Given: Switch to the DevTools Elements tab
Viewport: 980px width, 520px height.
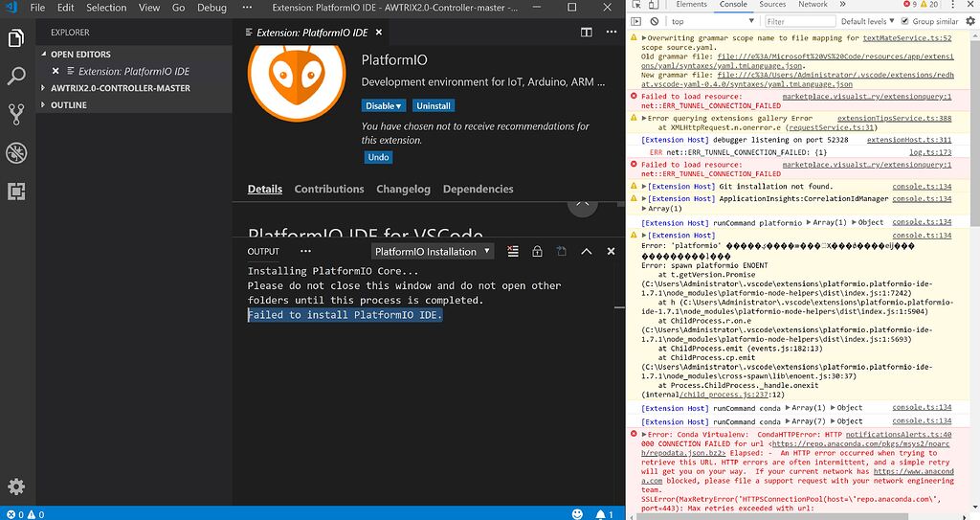Looking at the screenshot, I should [691, 5].
